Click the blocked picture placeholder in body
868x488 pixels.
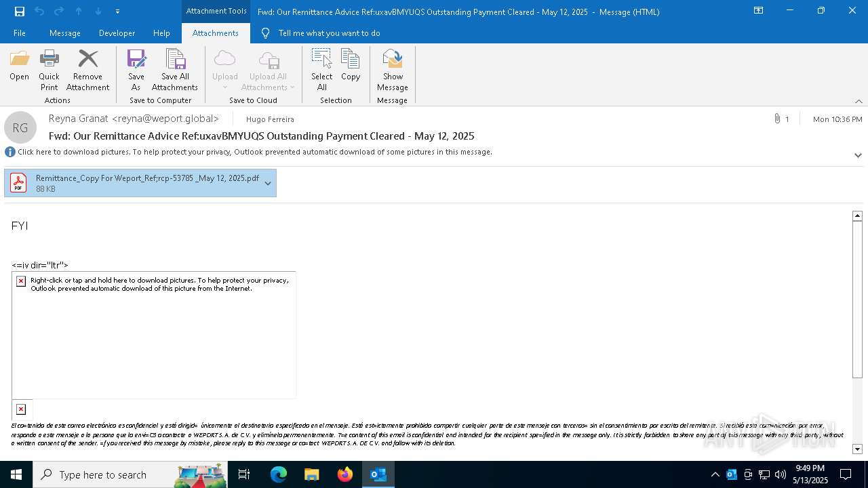point(154,335)
